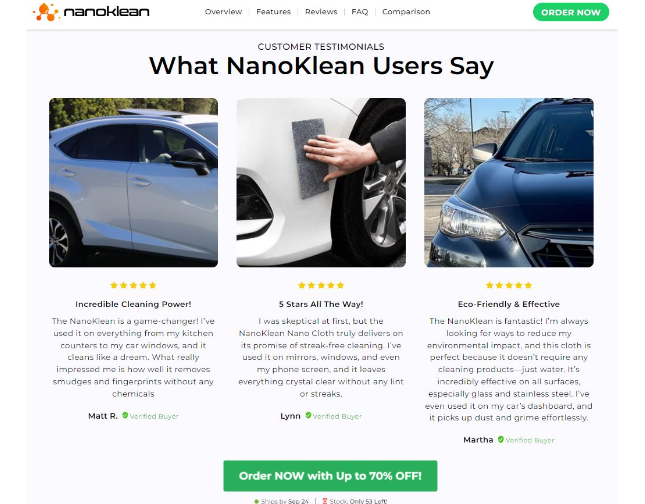Click Order NOW with Up to 70% OFF
The image size is (645, 504).
pos(330,476)
